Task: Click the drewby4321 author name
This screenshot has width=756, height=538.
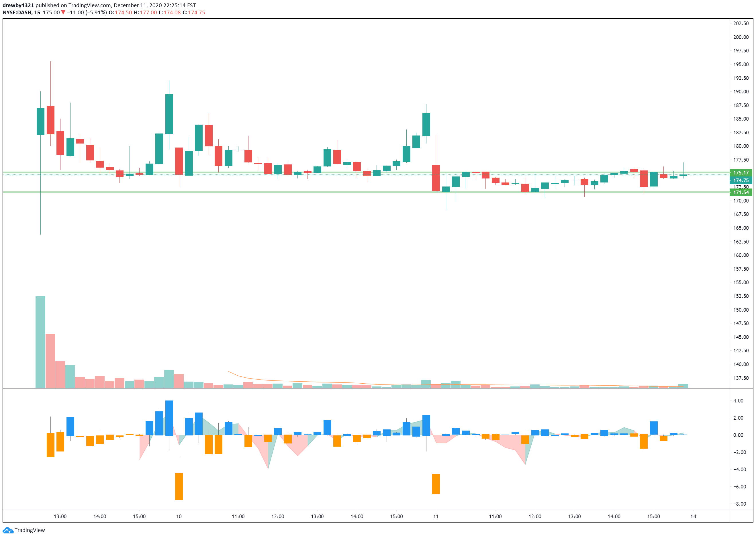Action: click(18, 5)
